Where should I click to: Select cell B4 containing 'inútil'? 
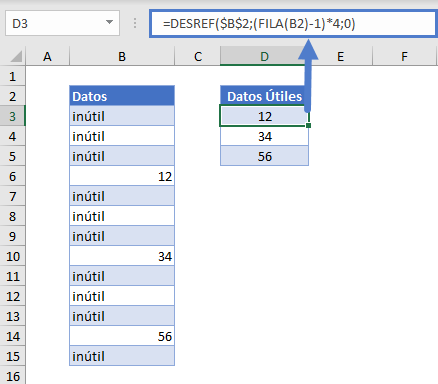122,136
